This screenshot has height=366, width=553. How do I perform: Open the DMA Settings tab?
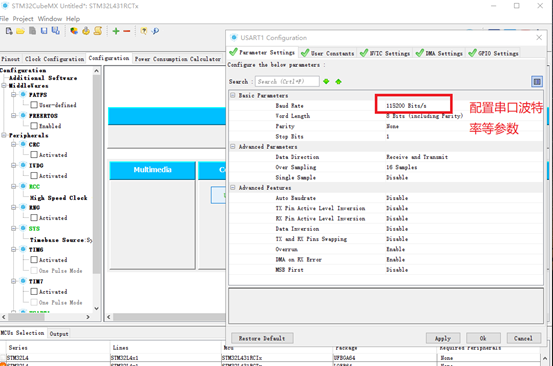point(439,53)
